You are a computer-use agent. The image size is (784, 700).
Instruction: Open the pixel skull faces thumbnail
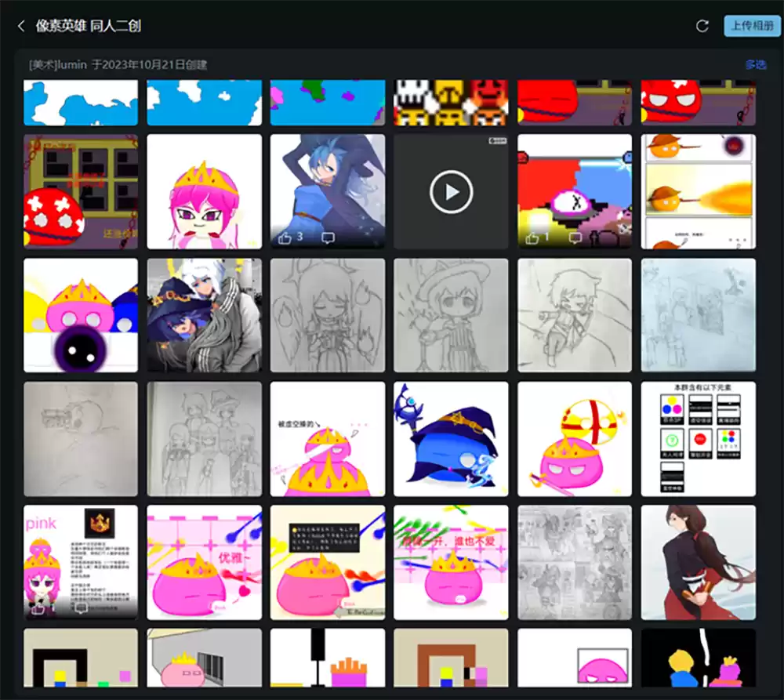click(451, 103)
